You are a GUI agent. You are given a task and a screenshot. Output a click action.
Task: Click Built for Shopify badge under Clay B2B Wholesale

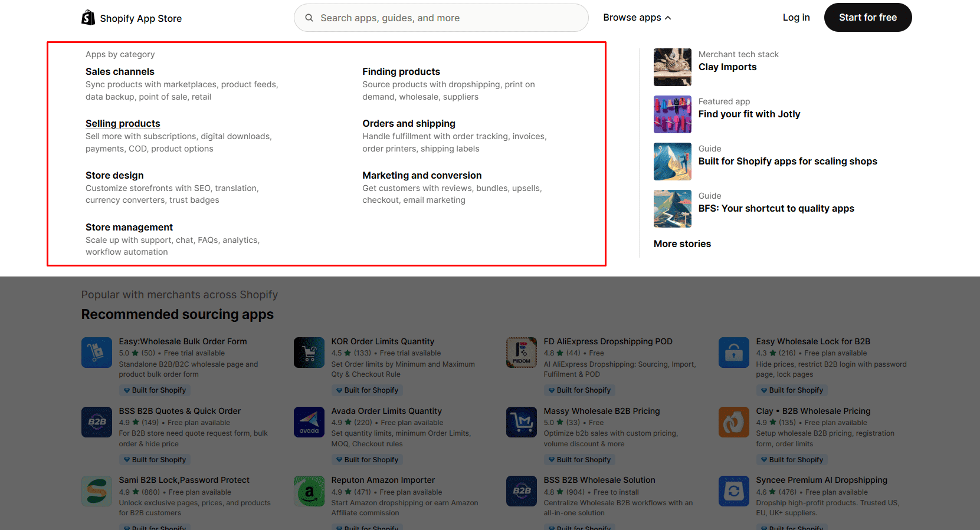point(792,460)
